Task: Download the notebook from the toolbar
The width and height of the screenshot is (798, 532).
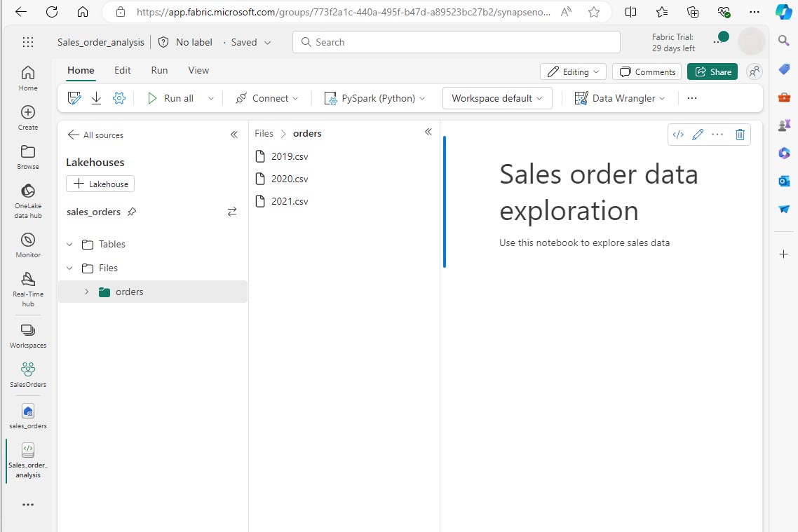Action: (x=96, y=98)
